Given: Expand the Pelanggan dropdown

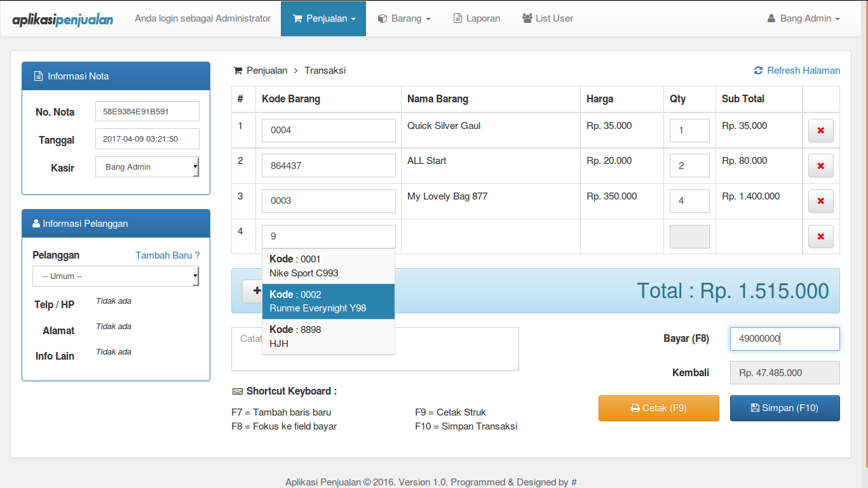Looking at the screenshot, I should click(x=116, y=276).
